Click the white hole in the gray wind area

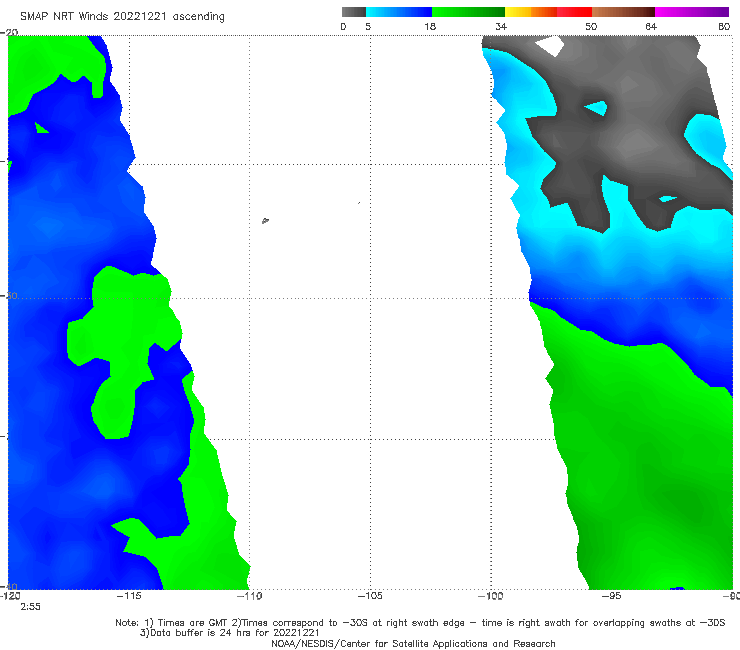[x=550, y=46]
